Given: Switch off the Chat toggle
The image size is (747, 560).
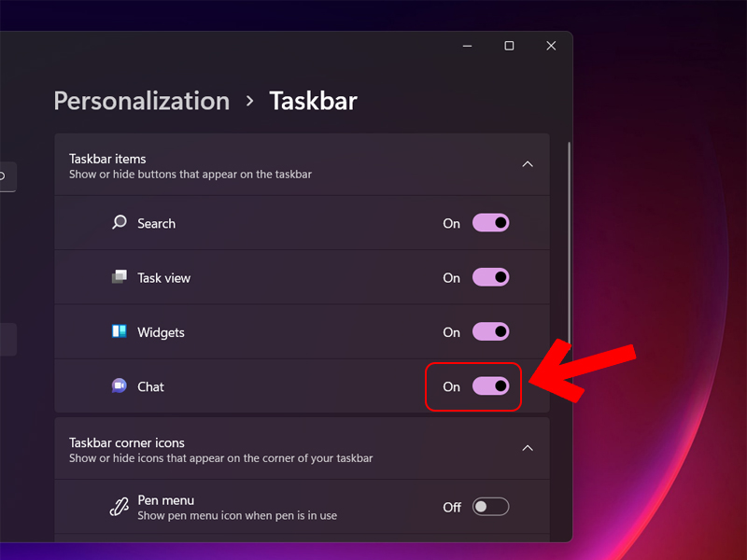Looking at the screenshot, I should [x=491, y=386].
